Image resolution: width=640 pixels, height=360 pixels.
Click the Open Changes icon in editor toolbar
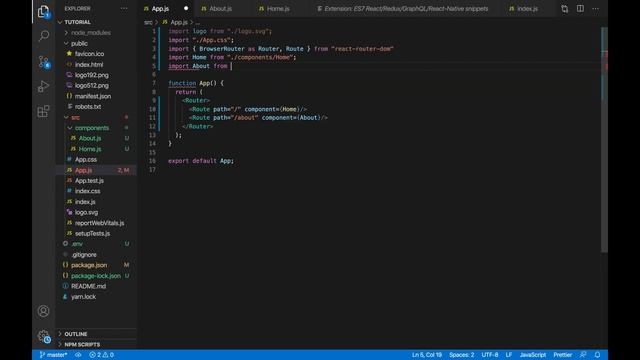click(x=564, y=9)
